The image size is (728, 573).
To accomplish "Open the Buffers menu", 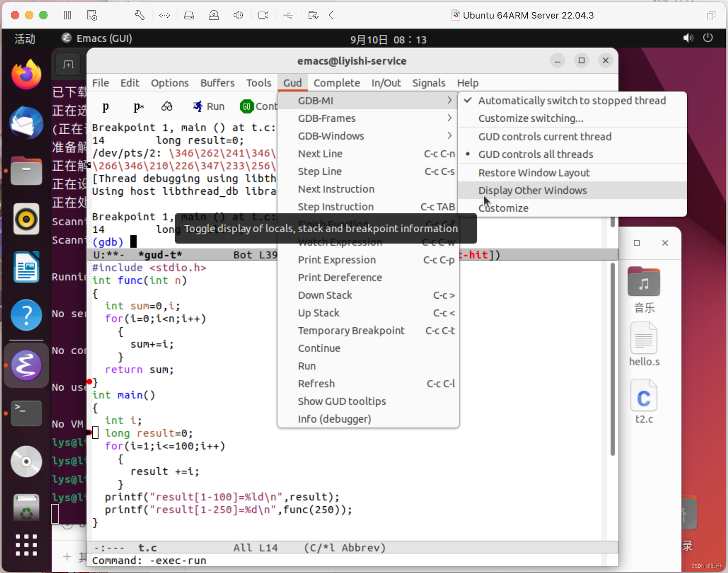I will coord(217,83).
